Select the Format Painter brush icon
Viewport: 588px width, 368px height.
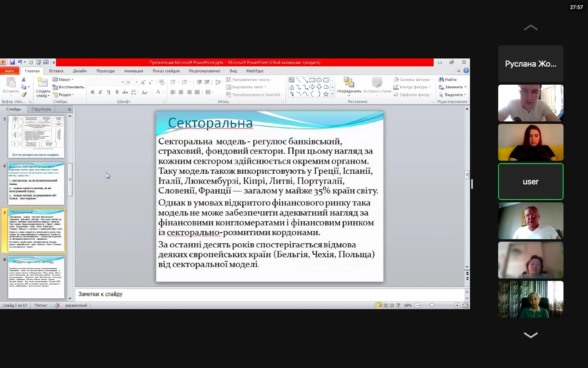tap(24, 95)
